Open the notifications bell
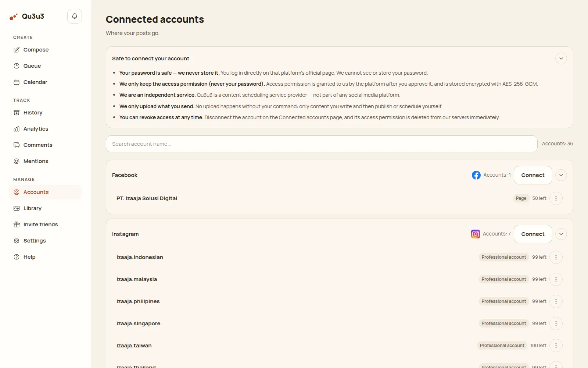The width and height of the screenshot is (588, 368). pyautogui.click(x=75, y=16)
